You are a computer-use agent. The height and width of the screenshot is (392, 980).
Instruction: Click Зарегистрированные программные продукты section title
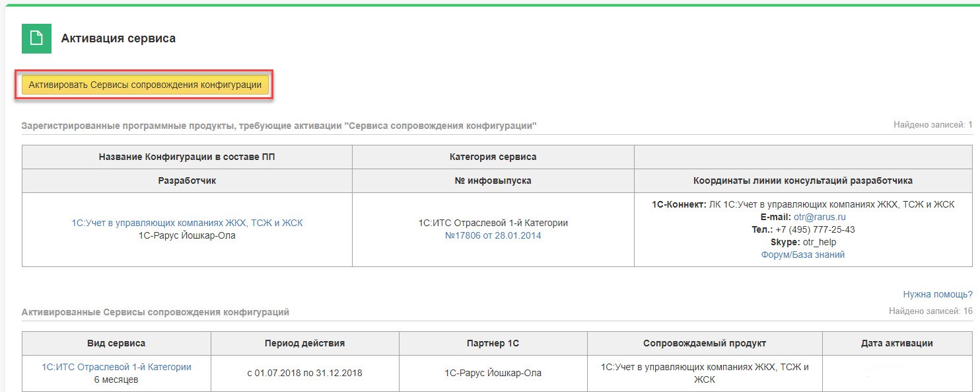click(x=279, y=126)
